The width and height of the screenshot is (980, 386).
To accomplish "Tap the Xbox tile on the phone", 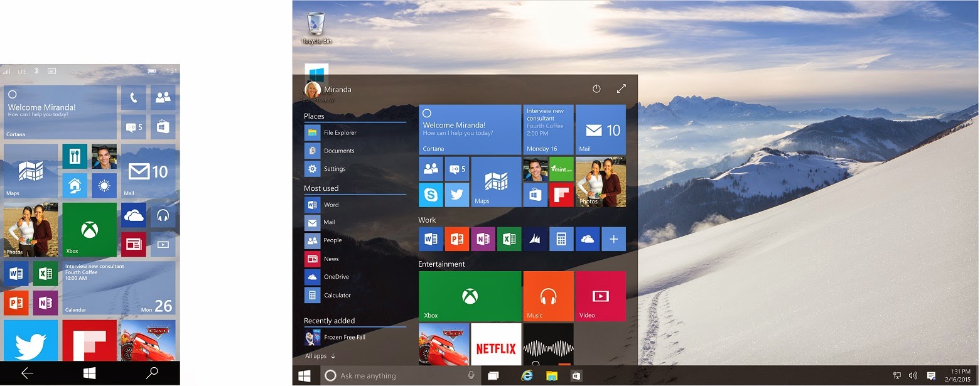I will [90, 230].
